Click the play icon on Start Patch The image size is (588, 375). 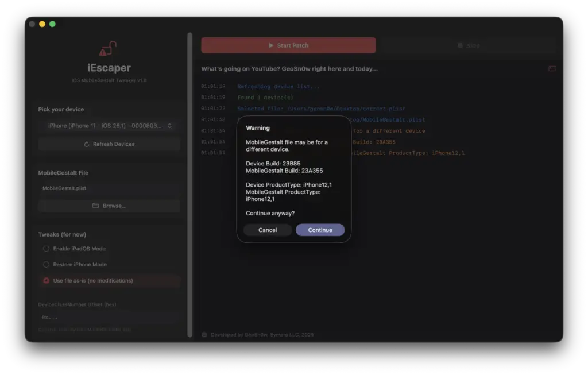click(270, 45)
